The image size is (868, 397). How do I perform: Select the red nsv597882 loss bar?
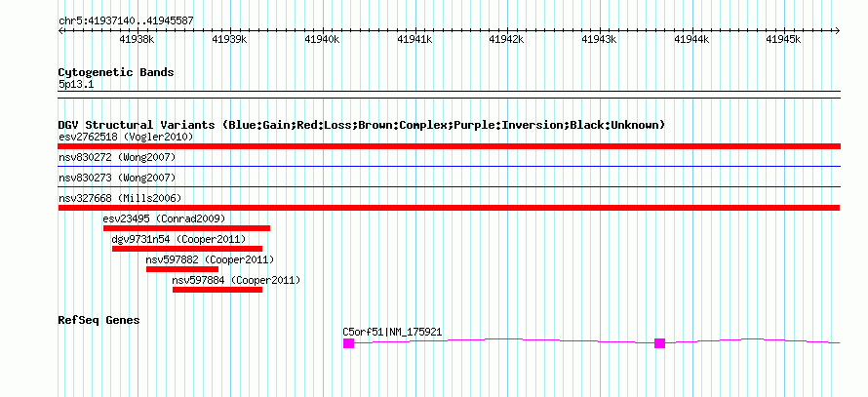coord(182,269)
